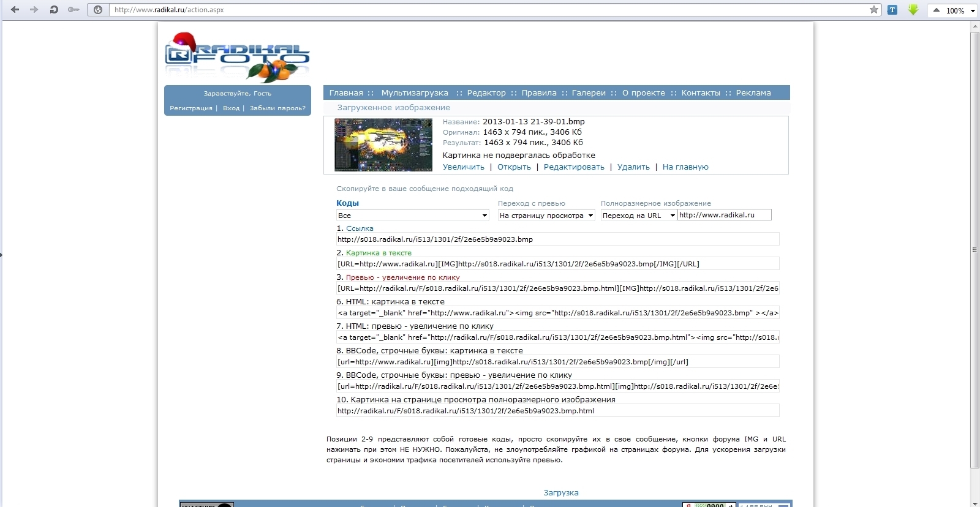Screen dimensions: 980x507
Task: Click the browser forward arrow
Action: 34,10
